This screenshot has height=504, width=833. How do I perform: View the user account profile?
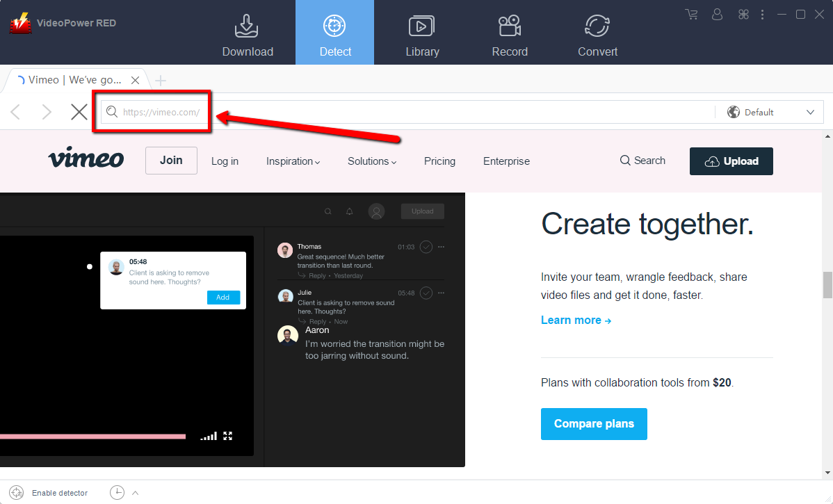pos(717,14)
